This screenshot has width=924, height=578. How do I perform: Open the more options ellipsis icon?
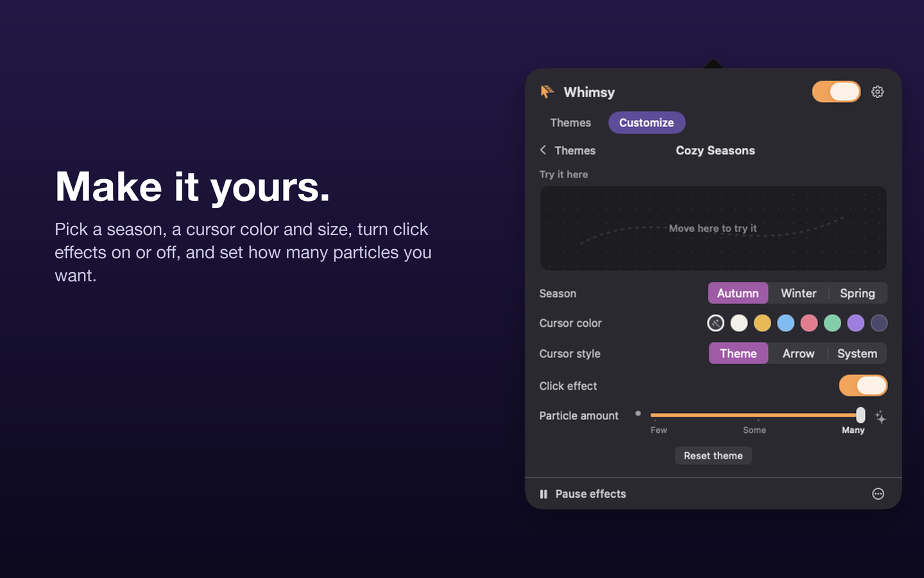pos(878,494)
